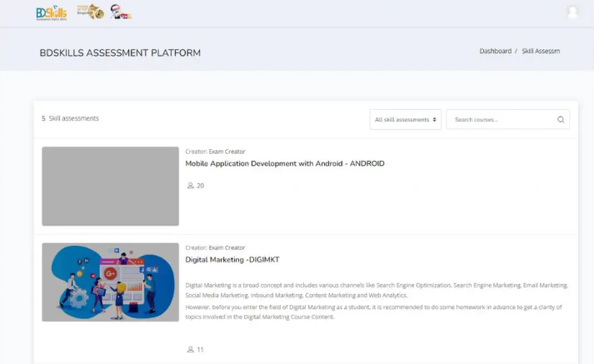Click the Digital Marketing illustration thumbnail
The image size is (594, 364).
[110, 282]
